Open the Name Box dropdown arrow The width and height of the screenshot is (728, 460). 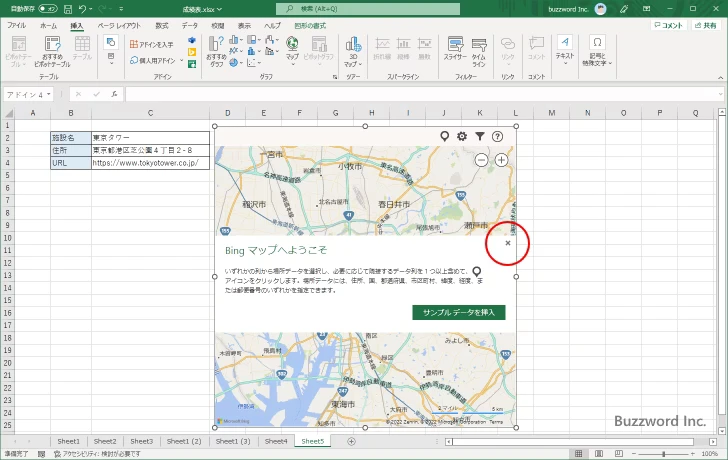point(48,94)
